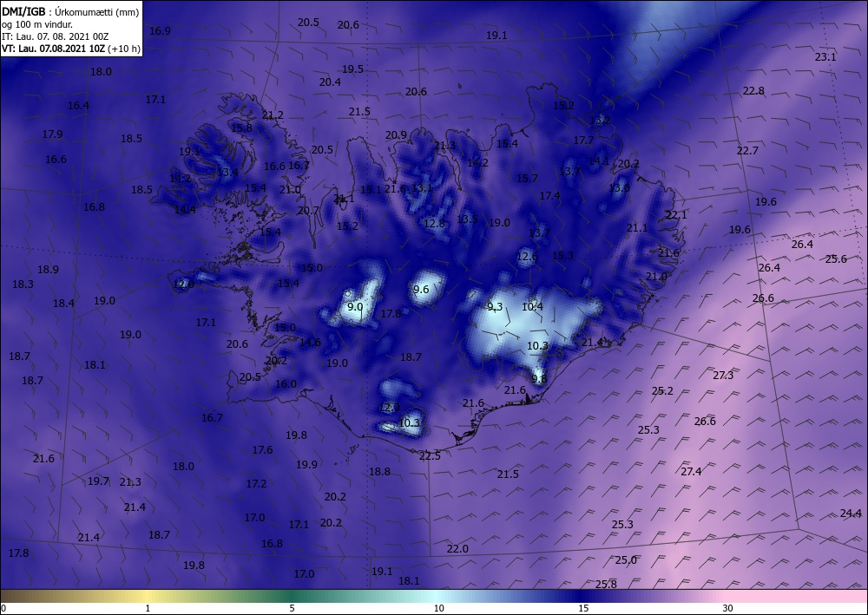Click the map value 24.4

(851, 514)
